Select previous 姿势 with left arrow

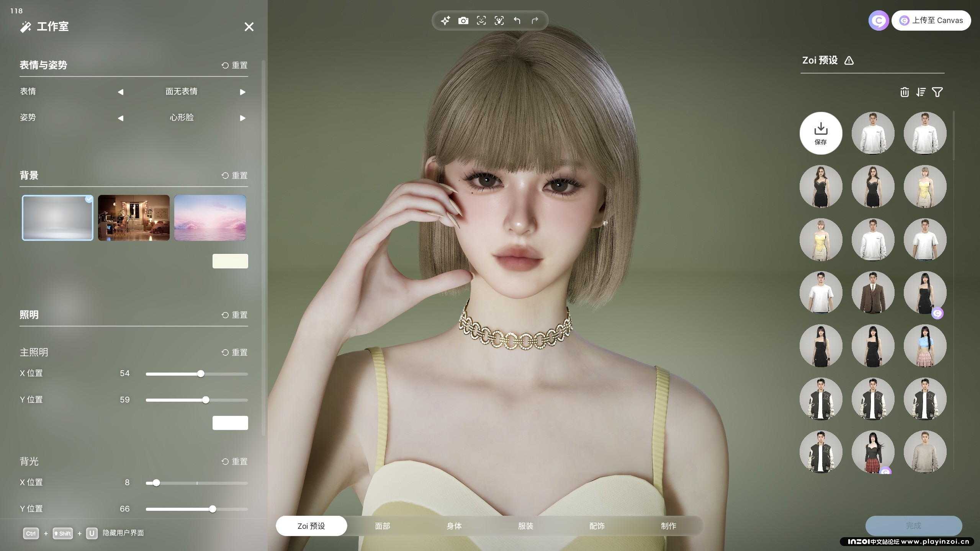121,118
